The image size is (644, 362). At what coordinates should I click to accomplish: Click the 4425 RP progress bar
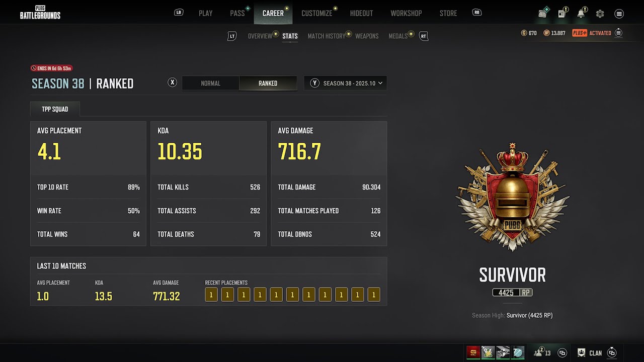point(512,293)
